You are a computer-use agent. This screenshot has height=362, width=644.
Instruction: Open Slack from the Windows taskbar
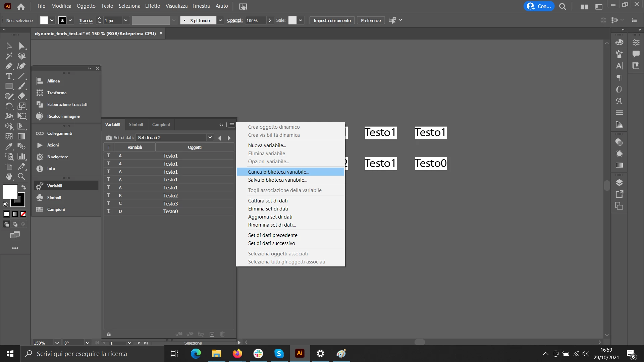(x=258, y=354)
